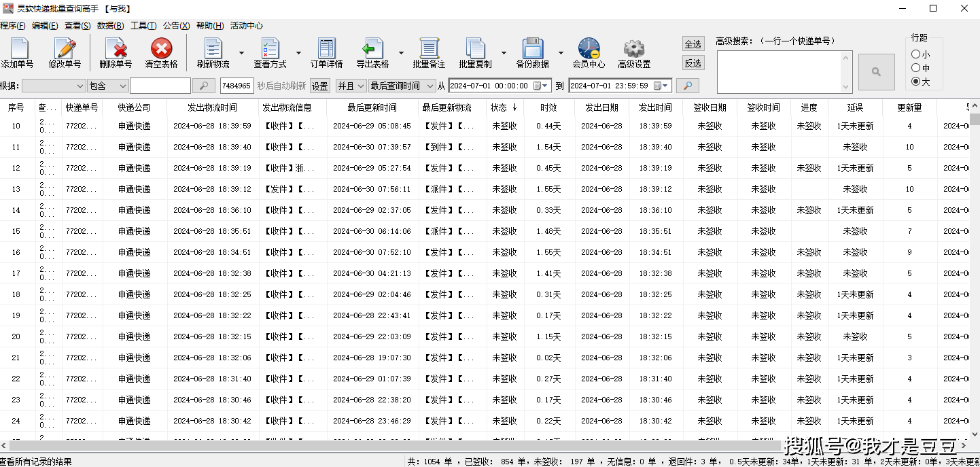Open the 公告(X) menu

pos(176,26)
